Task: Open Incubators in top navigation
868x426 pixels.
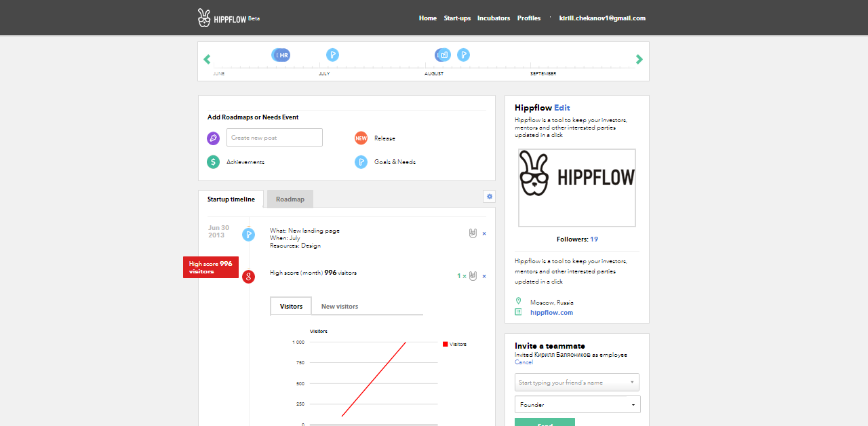Action: pyautogui.click(x=494, y=18)
